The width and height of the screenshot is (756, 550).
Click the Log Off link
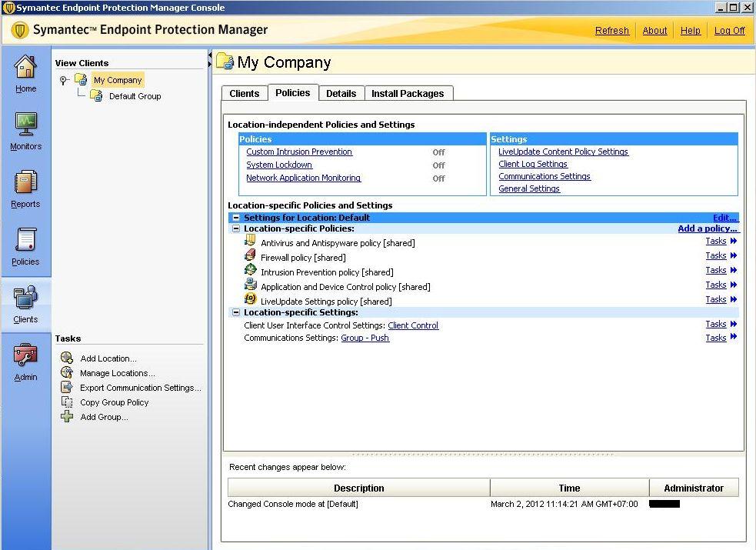point(730,30)
